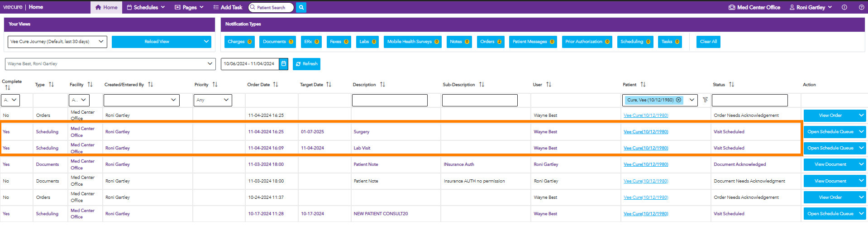
Task: Toggle the ERx notification type
Action: tap(311, 42)
